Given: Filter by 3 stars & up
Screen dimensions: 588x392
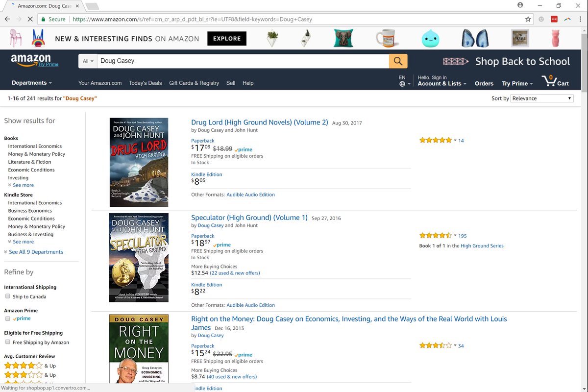Looking at the screenshot, I should pos(30,375).
